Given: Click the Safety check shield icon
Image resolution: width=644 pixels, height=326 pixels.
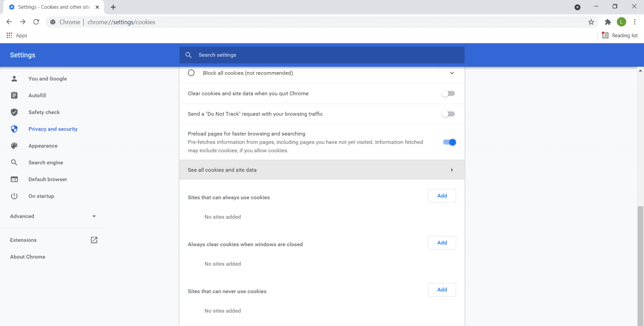Looking at the screenshot, I should click(x=14, y=112).
